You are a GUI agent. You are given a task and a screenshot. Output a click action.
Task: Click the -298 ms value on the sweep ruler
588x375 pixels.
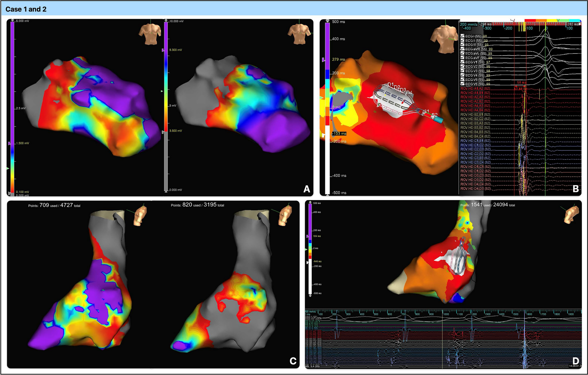[x=486, y=24]
